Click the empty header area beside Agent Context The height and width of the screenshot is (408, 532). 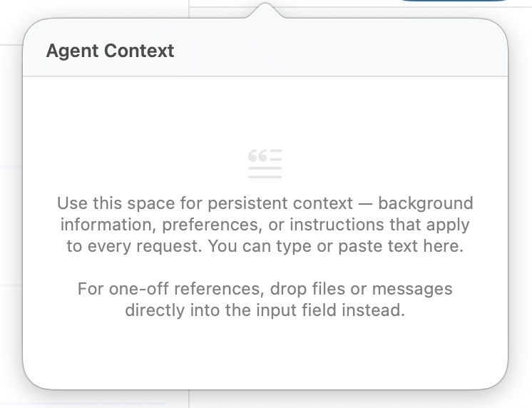[342, 51]
